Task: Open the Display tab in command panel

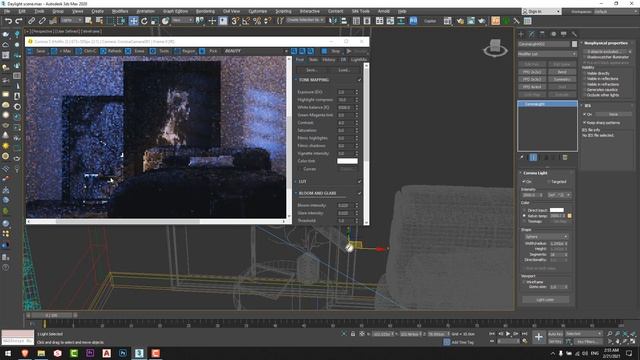Action: coord(564,34)
